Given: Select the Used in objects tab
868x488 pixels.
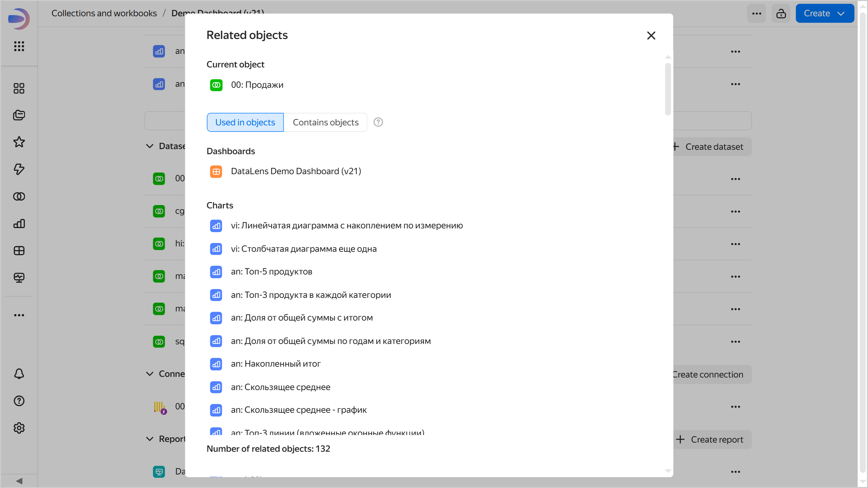Looking at the screenshot, I should 245,122.
